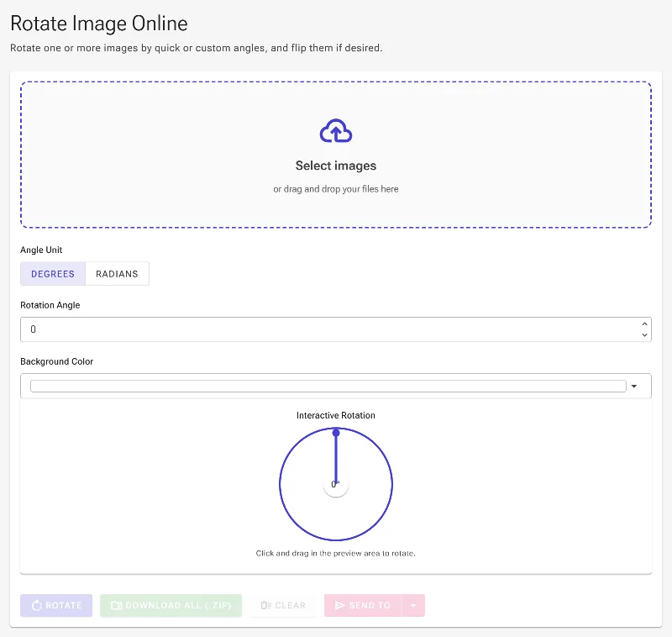Decrease rotation angle with down stepper arrow

tap(644, 334)
